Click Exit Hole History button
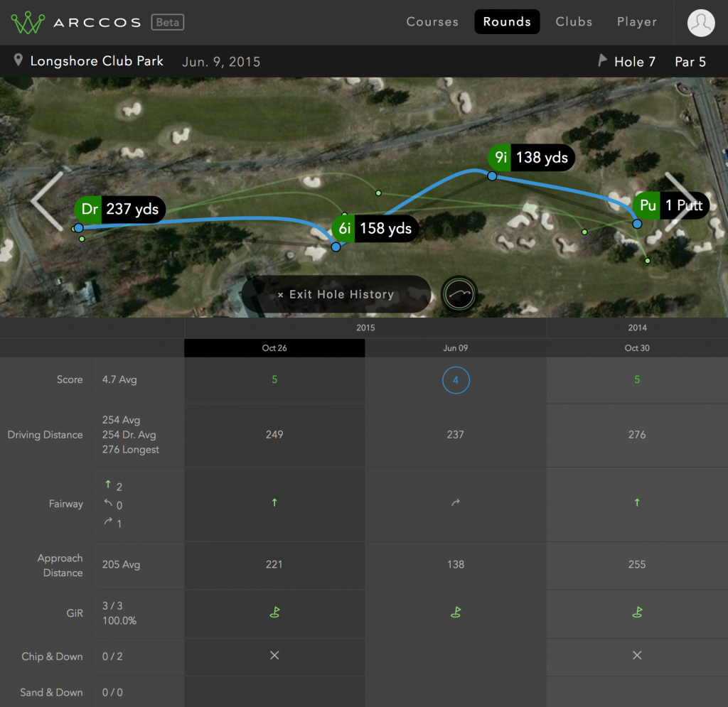The image size is (728, 707). pos(336,294)
